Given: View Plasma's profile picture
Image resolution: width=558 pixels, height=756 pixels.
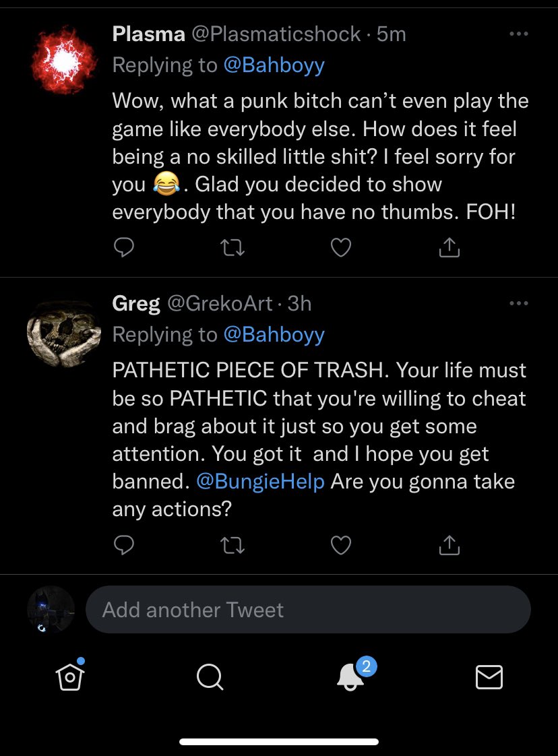Looking at the screenshot, I should (x=63, y=60).
